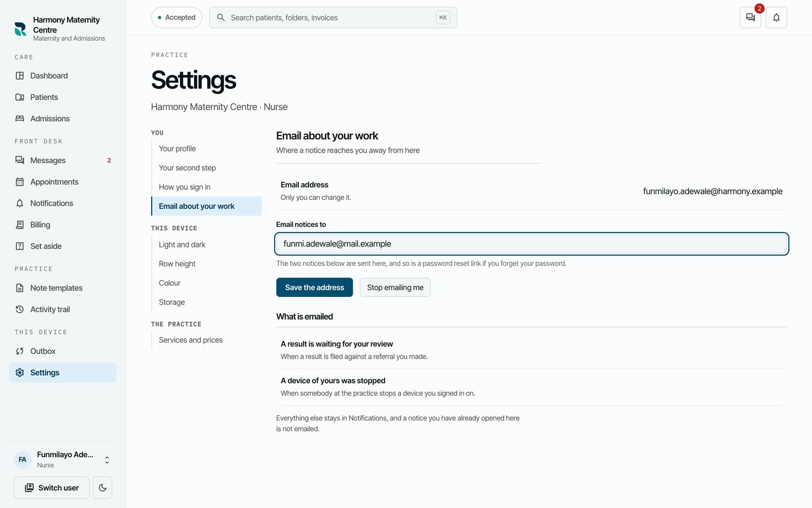This screenshot has height=508, width=812.
Task: Click 'Harmony Maternity Centre · Nurse' subtitle
Action: pyautogui.click(x=219, y=107)
